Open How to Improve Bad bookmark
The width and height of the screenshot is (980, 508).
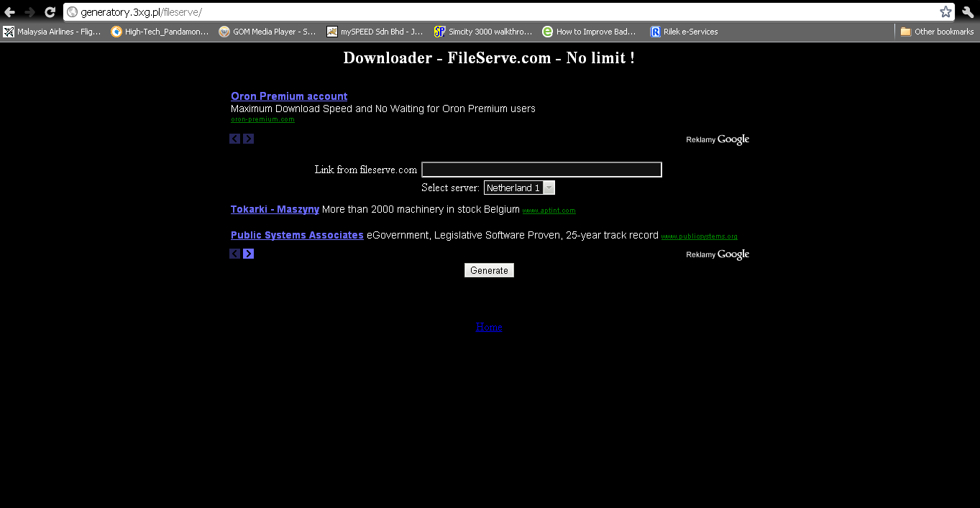point(590,32)
